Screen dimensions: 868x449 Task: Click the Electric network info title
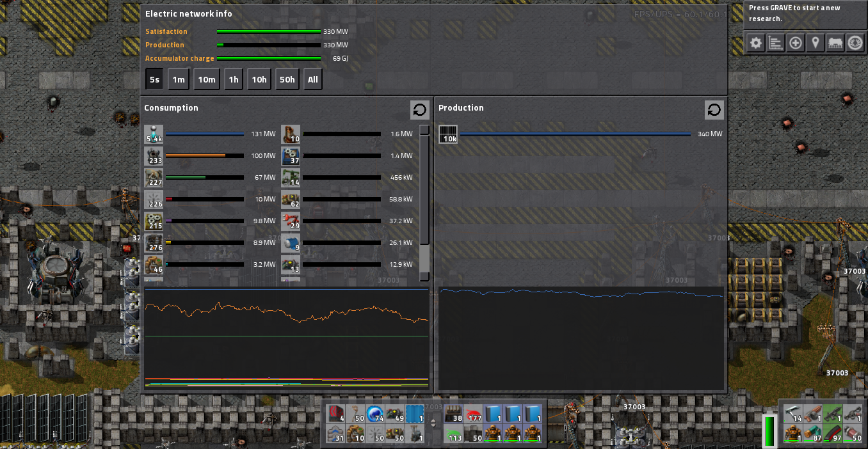click(x=189, y=13)
